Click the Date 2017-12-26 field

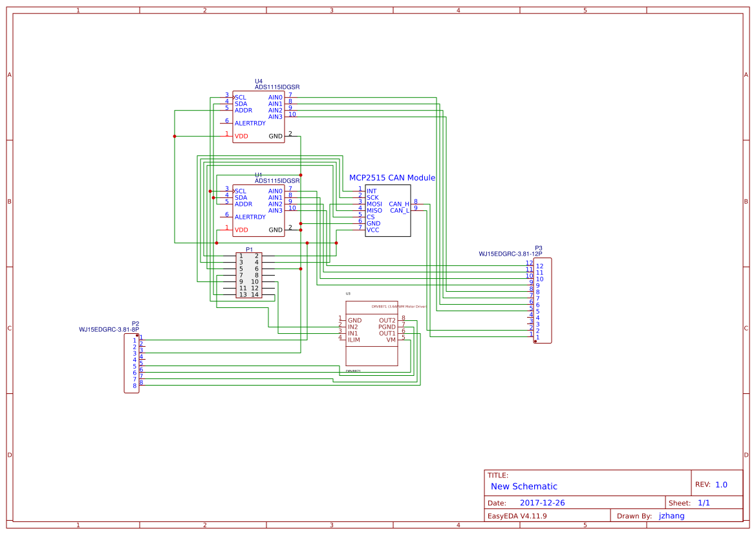[544, 502]
